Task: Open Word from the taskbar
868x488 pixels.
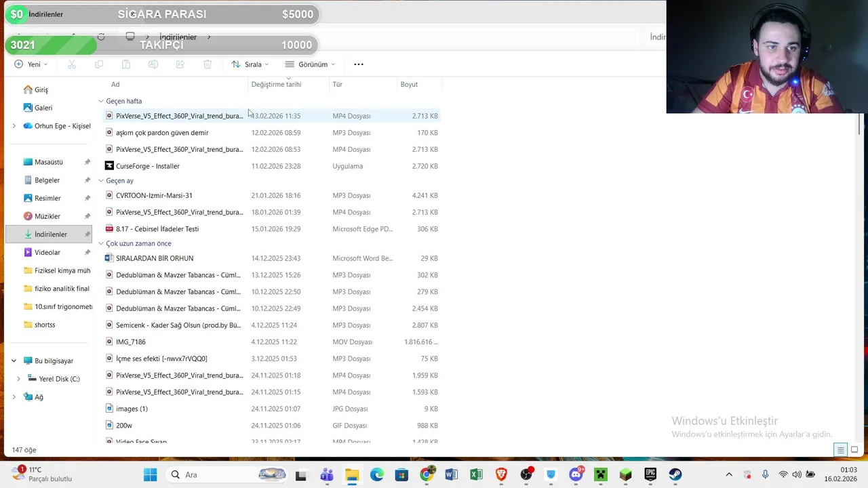Action: (452, 474)
